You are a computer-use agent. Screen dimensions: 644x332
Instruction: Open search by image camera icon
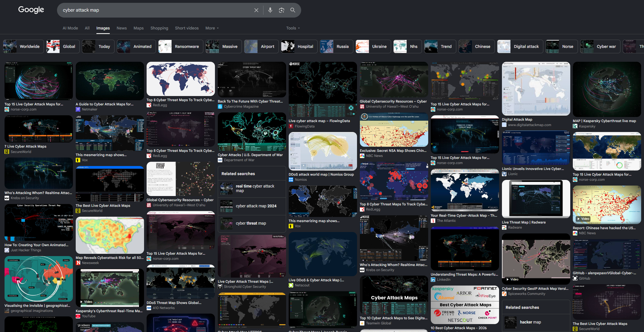click(282, 10)
